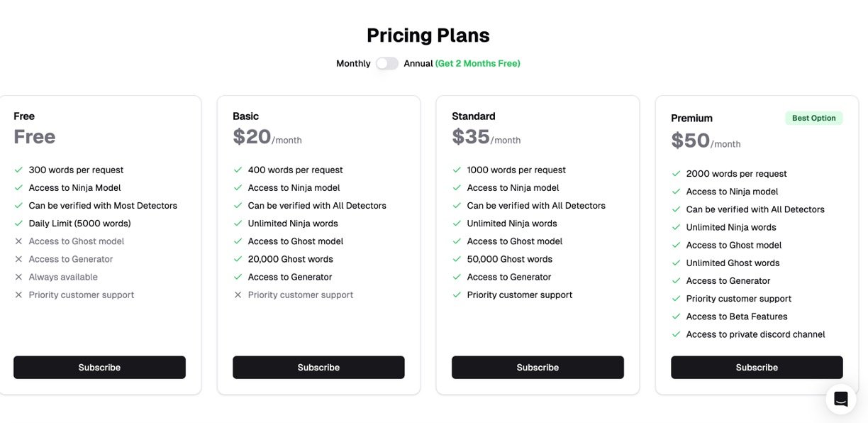Toggle the Monthly/Annual billing switch

click(x=387, y=63)
